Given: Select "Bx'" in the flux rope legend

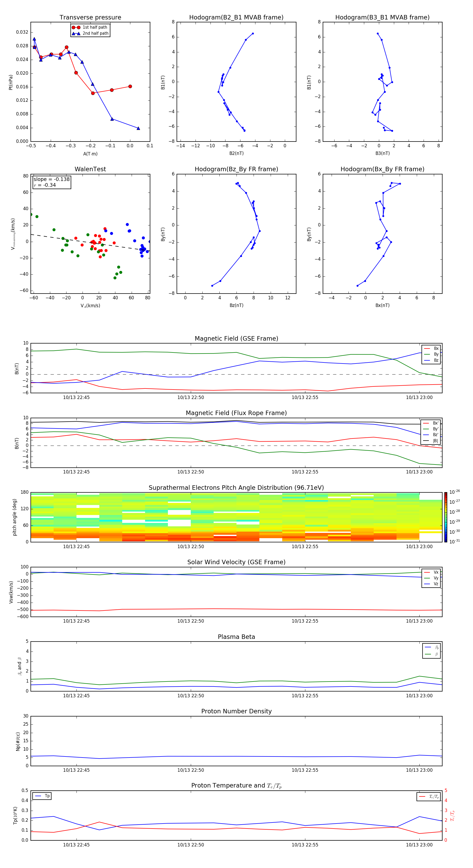Looking at the screenshot, I should (x=431, y=423).
